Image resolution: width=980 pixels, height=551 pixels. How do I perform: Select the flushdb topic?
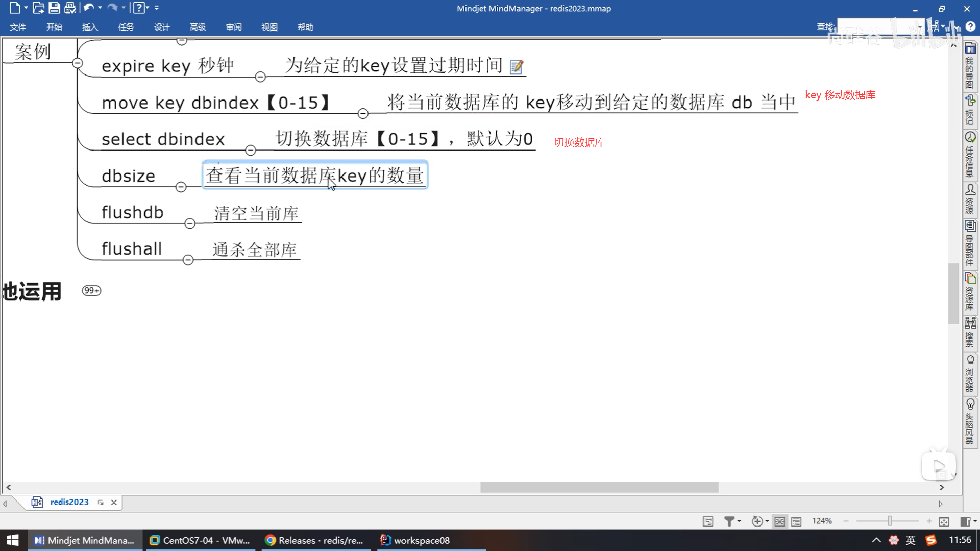click(132, 212)
